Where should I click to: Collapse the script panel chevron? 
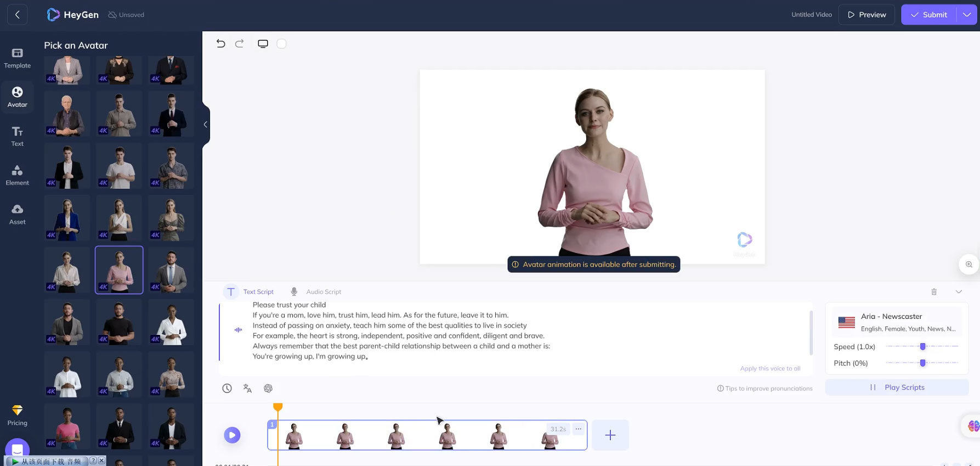click(959, 292)
